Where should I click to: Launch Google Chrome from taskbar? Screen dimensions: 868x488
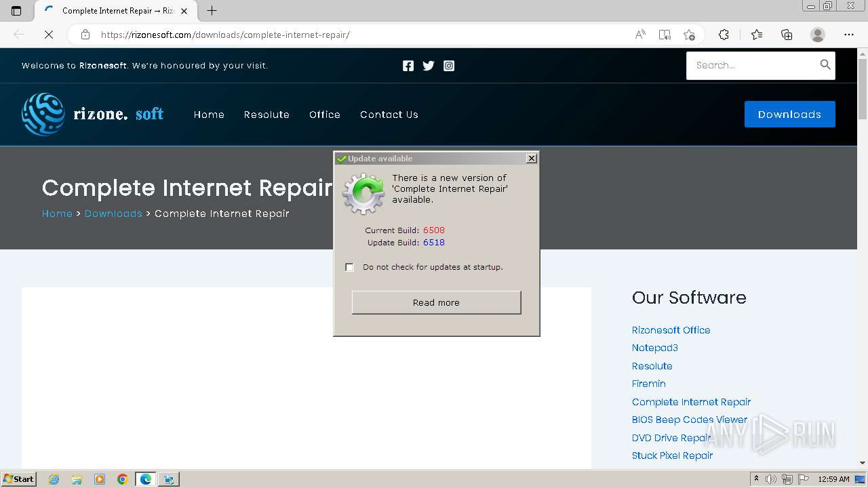pyautogui.click(x=123, y=479)
